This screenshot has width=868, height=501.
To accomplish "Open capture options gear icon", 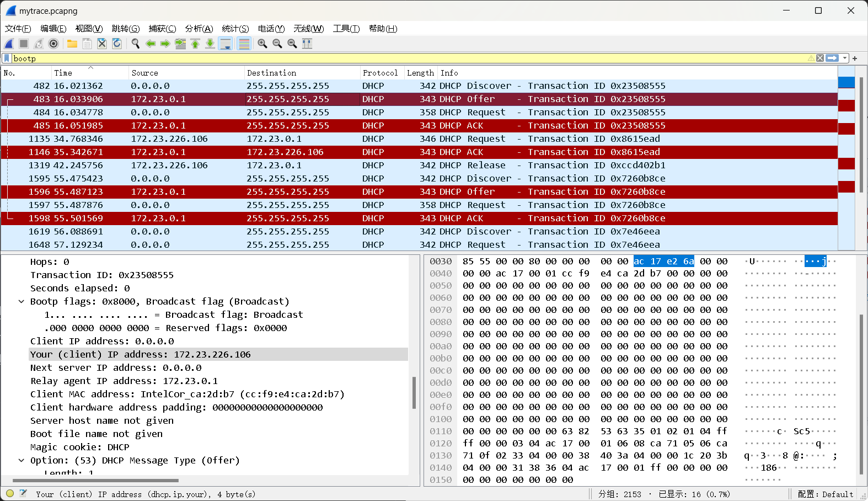I will (53, 44).
